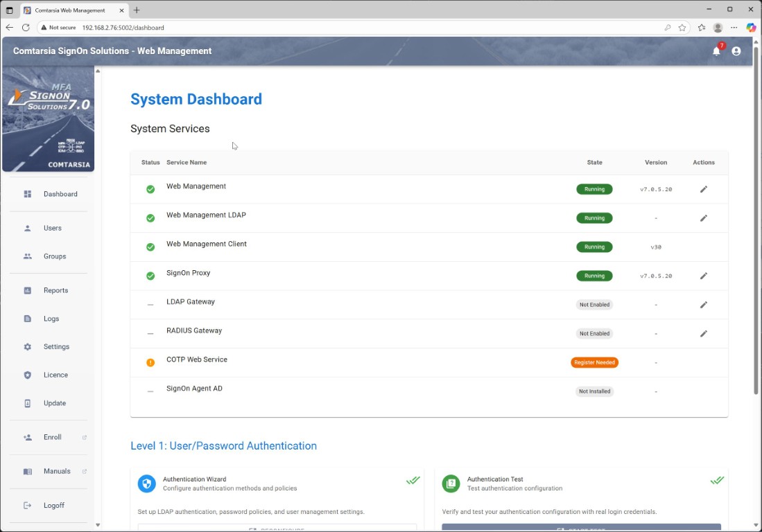
Task: Open notifications via the bell icon
Action: click(716, 51)
